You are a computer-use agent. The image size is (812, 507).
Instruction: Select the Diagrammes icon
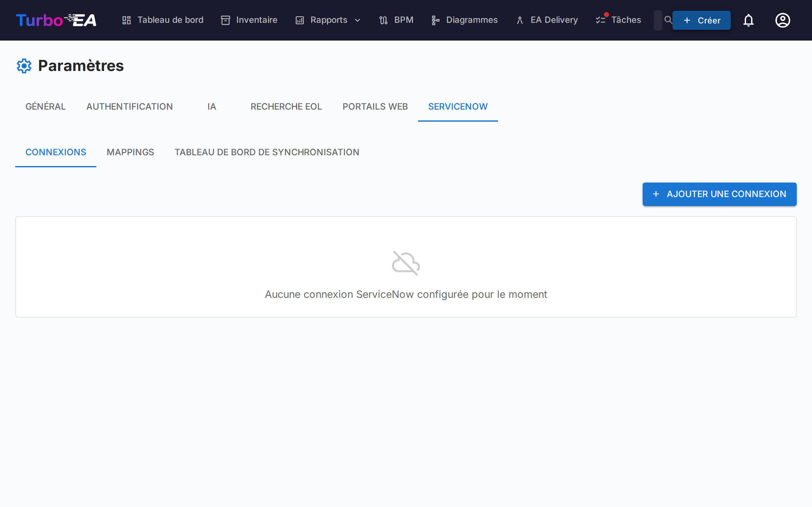(435, 20)
